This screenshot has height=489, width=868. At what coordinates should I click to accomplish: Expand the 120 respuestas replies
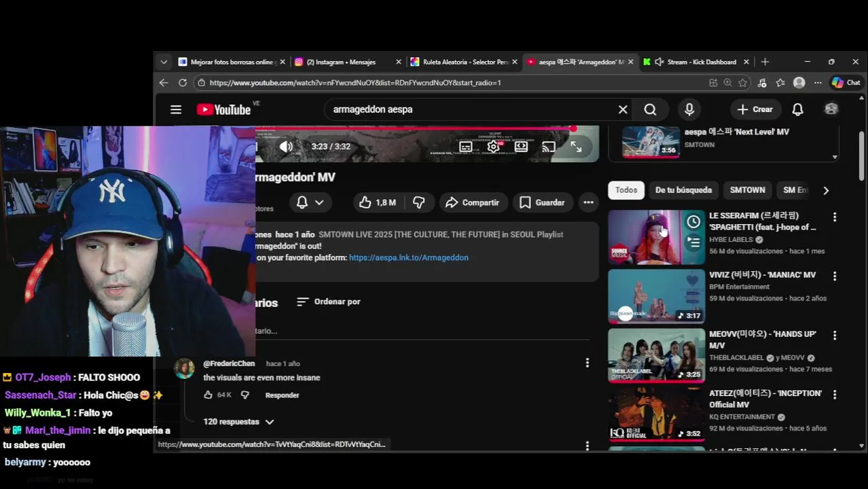[238, 422]
